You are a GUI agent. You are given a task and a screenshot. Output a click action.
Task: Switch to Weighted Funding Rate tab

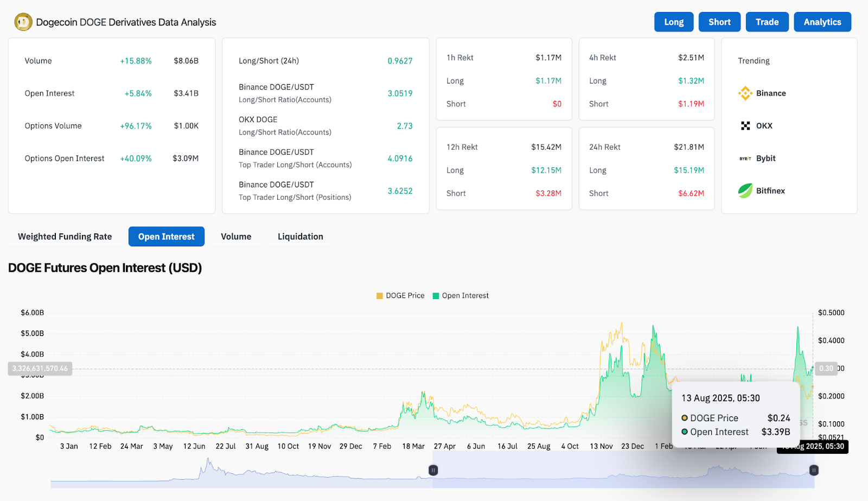pyautogui.click(x=65, y=237)
